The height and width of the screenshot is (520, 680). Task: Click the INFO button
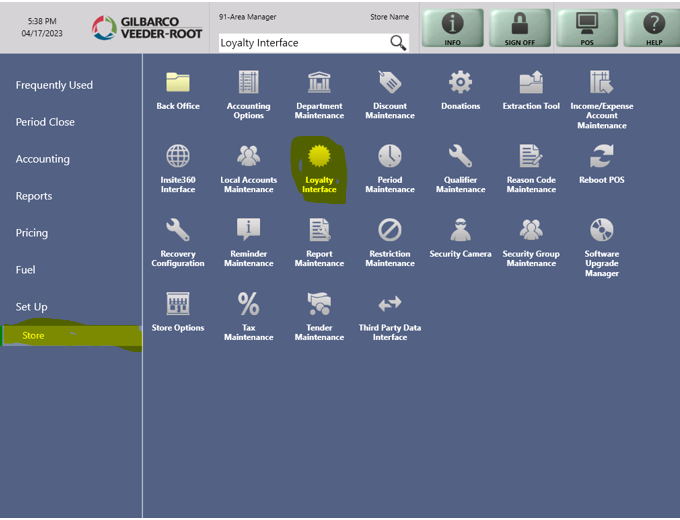452,28
